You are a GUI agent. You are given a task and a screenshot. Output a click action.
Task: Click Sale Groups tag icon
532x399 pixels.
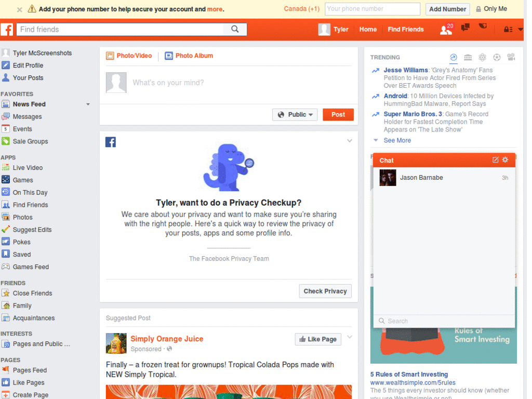[x=5, y=141]
